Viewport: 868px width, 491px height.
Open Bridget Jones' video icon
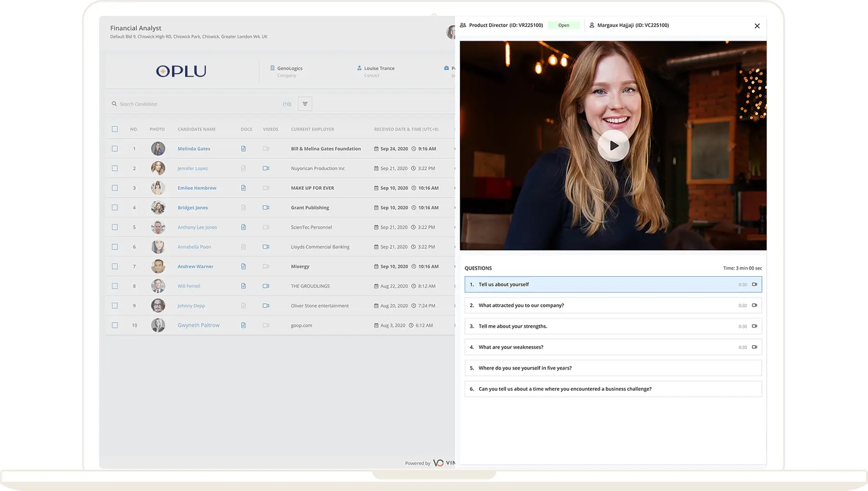[266, 207]
